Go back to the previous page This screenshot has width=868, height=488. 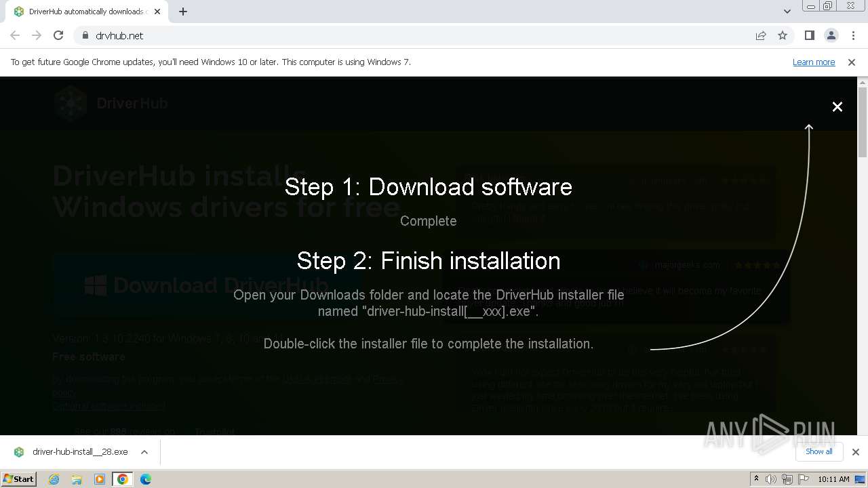(15, 35)
